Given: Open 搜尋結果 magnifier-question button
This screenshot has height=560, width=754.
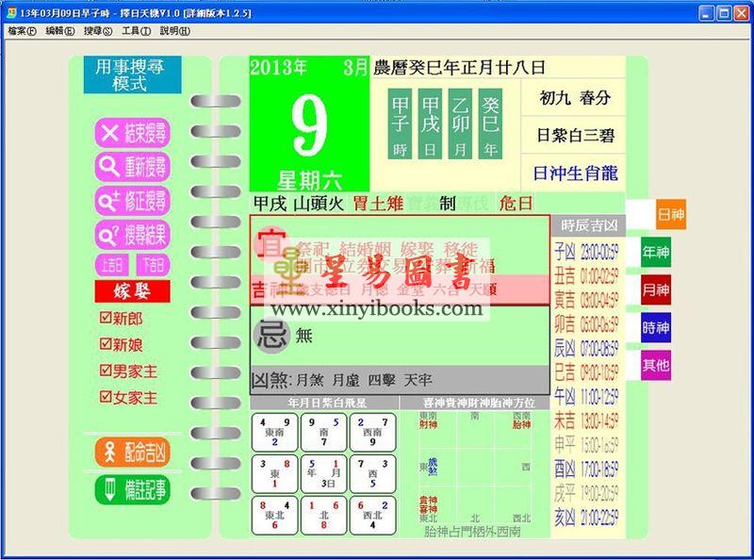Looking at the screenshot, I should click(x=133, y=235).
